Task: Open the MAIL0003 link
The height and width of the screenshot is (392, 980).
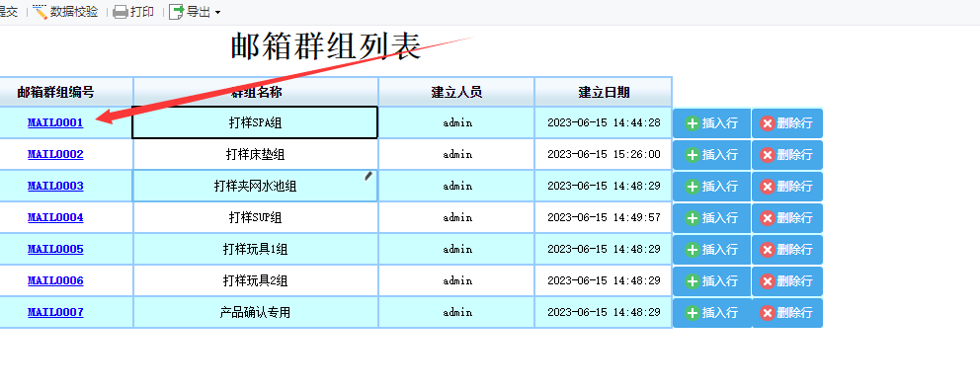Action: pyautogui.click(x=55, y=186)
